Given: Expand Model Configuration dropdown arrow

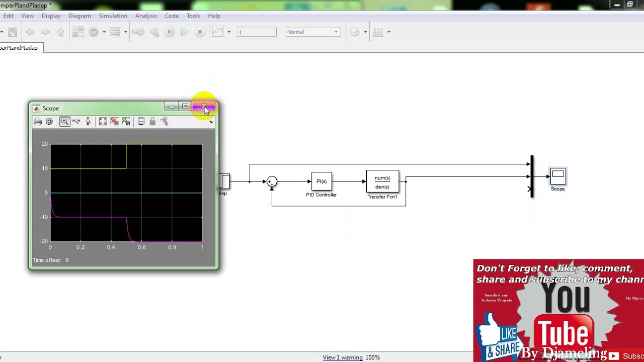Looking at the screenshot, I should [104, 32].
